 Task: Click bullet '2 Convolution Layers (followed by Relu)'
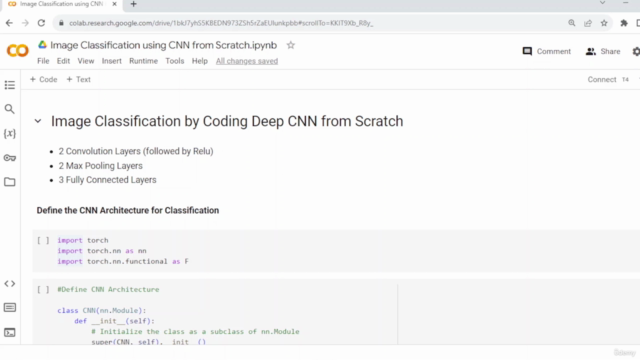pyautogui.click(x=136, y=151)
